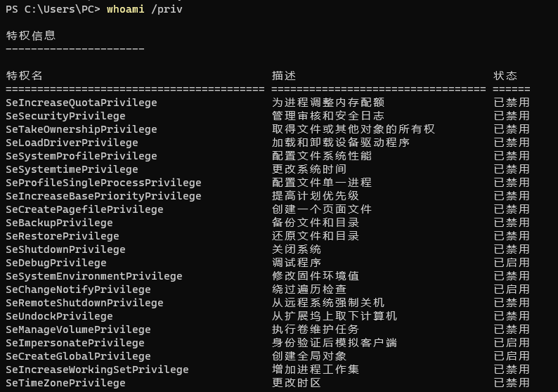558x392 pixels.
Task: Click SeImpersonatePrivilege entry
Action: pos(75,343)
